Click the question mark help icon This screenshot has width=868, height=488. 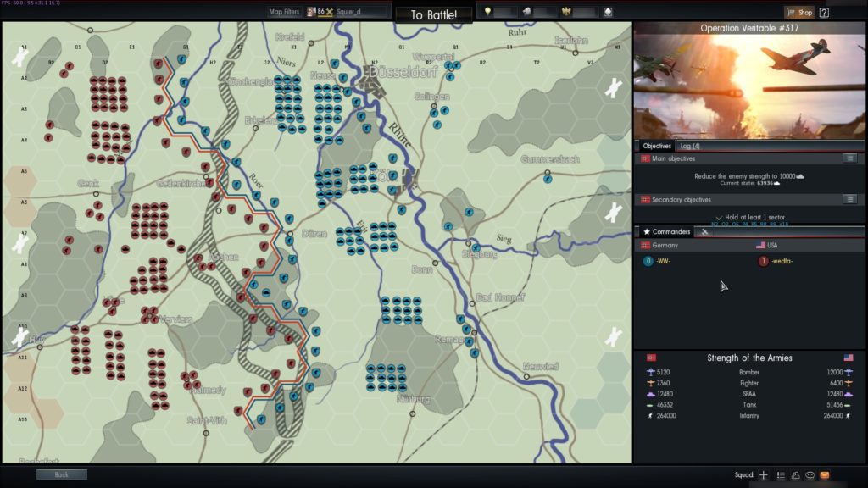[824, 12]
